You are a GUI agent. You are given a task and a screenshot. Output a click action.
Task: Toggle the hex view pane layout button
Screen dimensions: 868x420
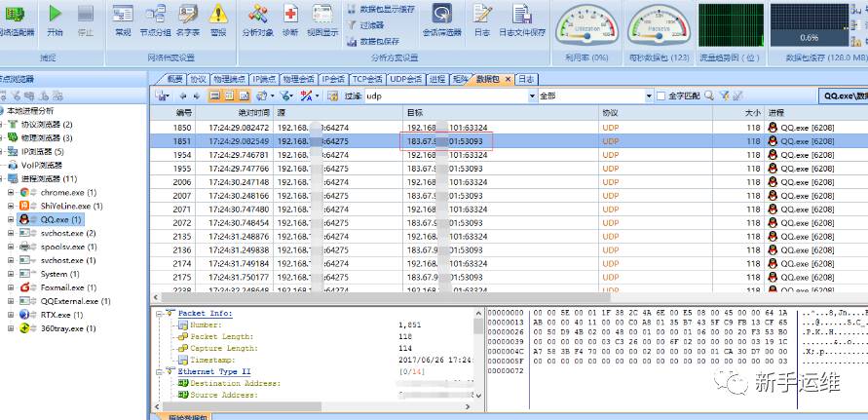[244, 96]
